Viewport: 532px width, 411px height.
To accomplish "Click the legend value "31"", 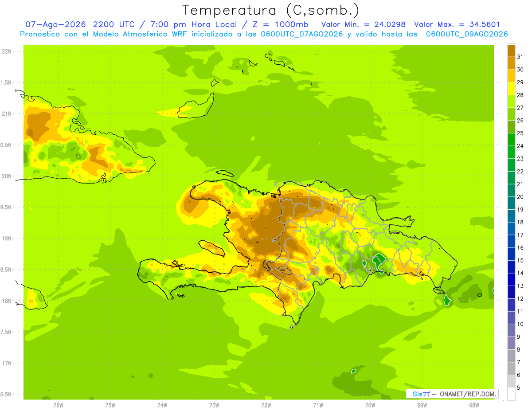I will pyautogui.click(x=520, y=57).
